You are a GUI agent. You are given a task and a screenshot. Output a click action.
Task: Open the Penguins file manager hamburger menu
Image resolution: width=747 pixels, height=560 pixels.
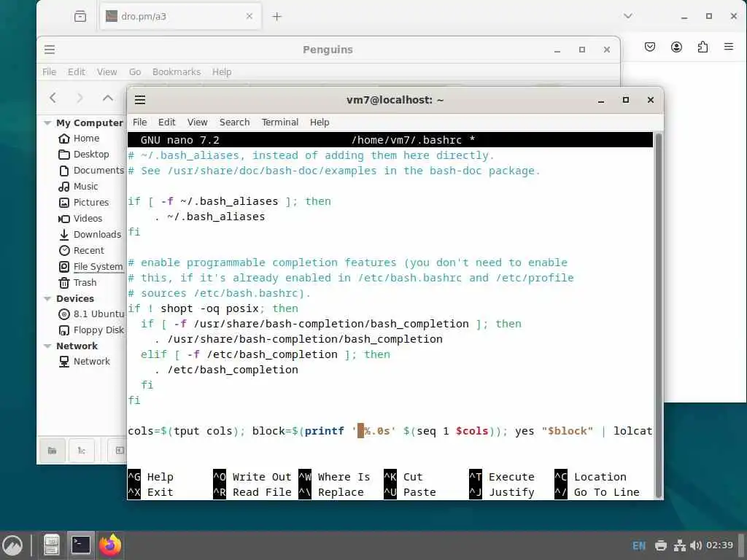[x=50, y=50]
